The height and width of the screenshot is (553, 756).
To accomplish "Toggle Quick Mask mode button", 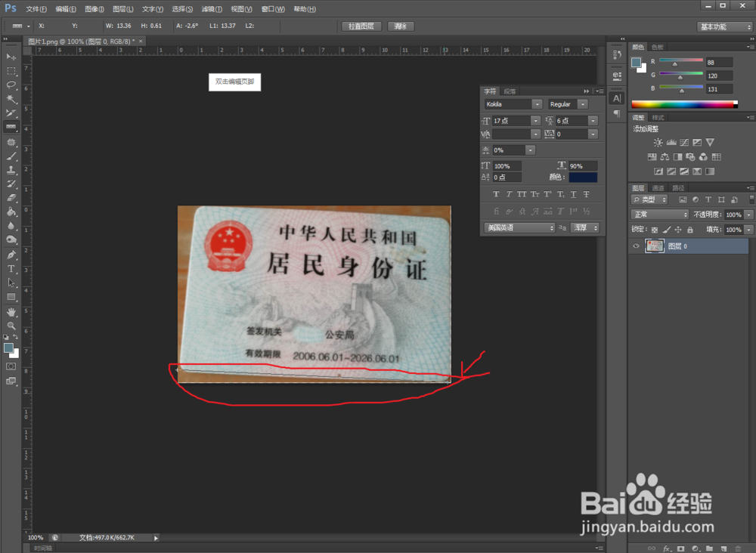I will 11,366.
